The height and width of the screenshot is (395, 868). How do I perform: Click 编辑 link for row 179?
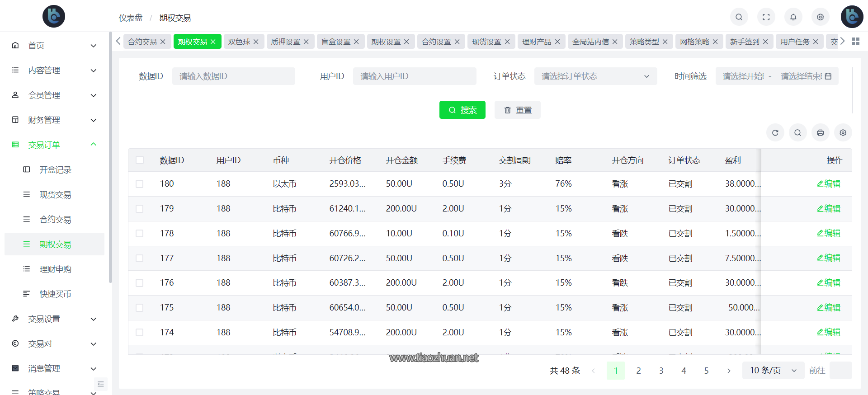tap(828, 209)
